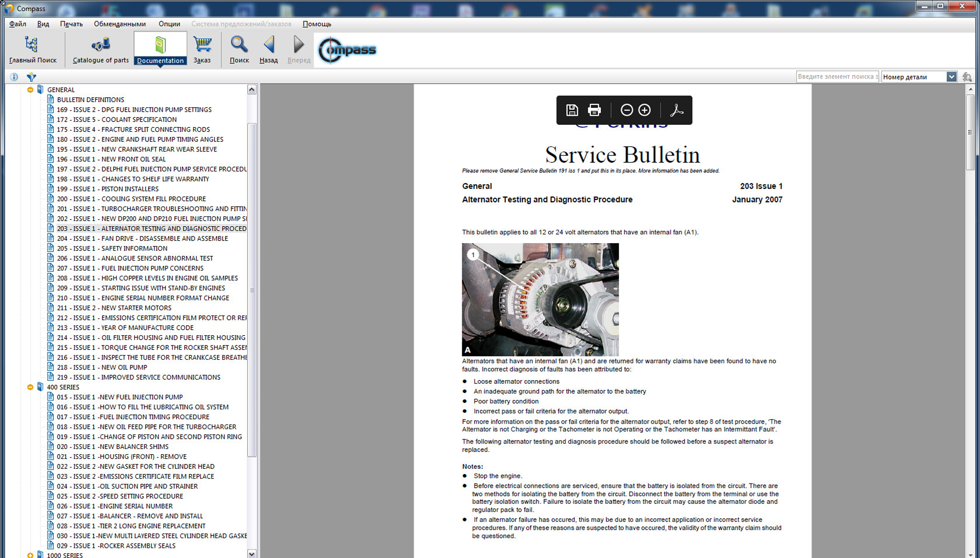
Task: Zoom in on the PDF with the plus icon
Action: click(645, 110)
